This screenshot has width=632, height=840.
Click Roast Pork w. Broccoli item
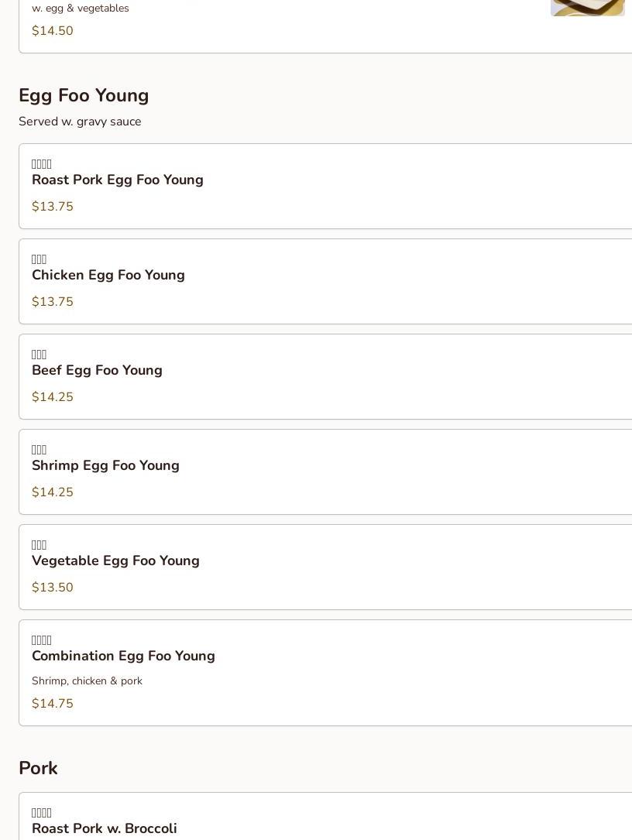pyautogui.click(x=105, y=828)
